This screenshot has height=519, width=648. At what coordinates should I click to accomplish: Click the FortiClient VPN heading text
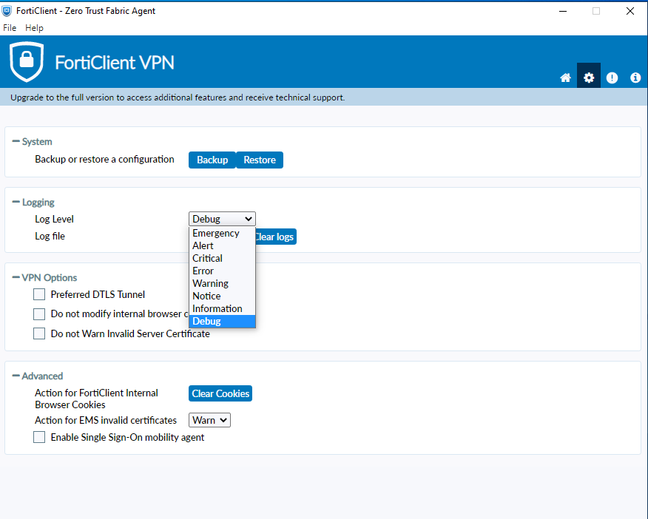click(x=114, y=63)
